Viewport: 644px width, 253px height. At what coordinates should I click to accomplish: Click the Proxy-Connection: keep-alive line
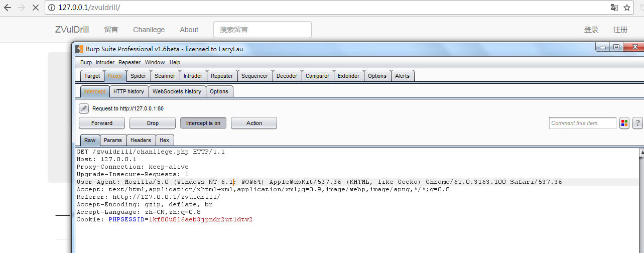tap(133, 167)
